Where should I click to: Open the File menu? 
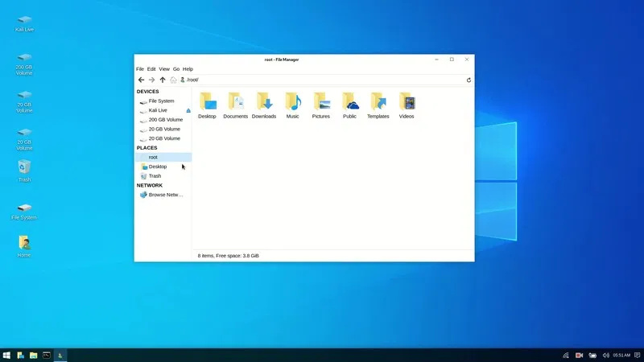pos(140,69)
